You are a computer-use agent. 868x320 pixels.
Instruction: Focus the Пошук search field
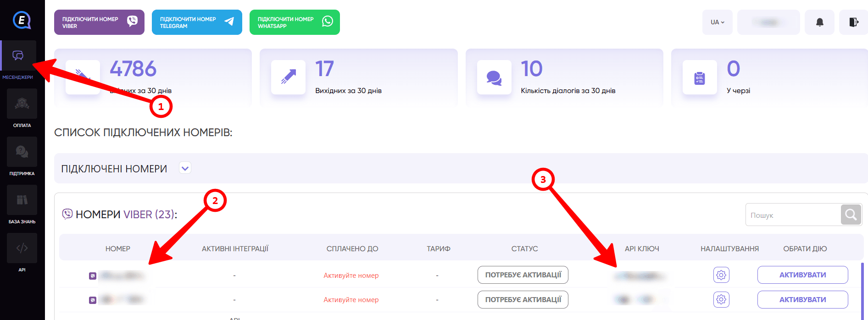coord(793,215)
